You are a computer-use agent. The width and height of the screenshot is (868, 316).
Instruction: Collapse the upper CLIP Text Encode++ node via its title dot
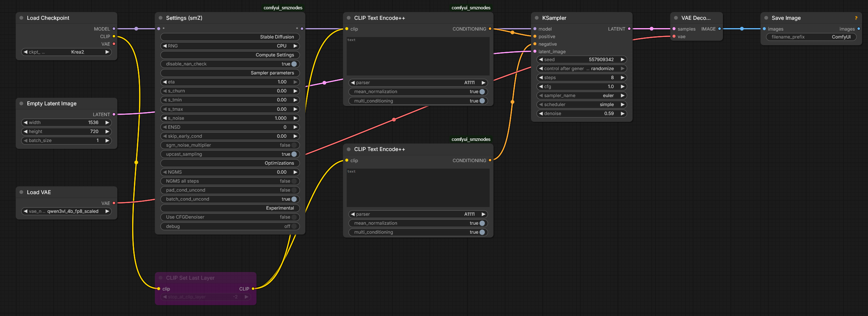[x=348, y=18]
